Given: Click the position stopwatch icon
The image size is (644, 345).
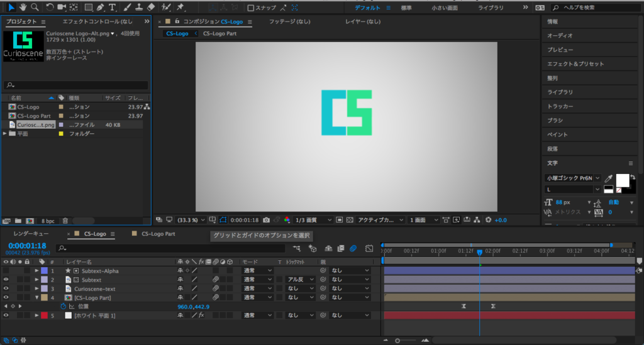Looking at the screenshot, I should tap(63, 306).
